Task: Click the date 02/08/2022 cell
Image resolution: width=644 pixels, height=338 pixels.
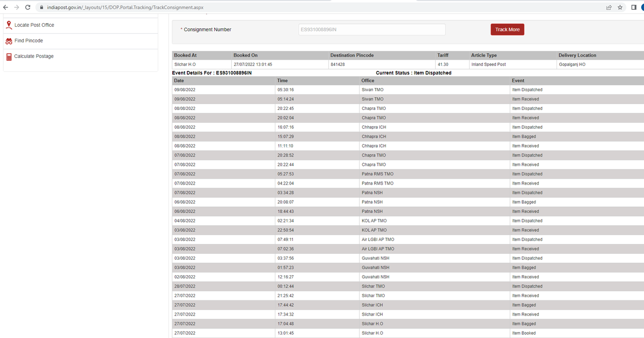Action: (185, 277)
